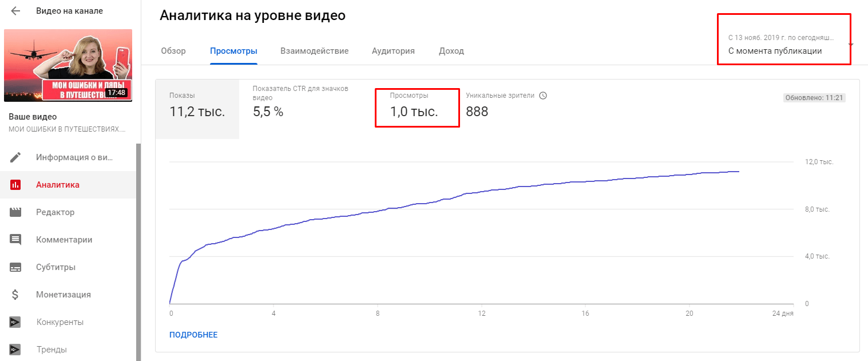Click the back arrow next to Видео на канале
Screen dimensions: 868x361
[15, 11]
